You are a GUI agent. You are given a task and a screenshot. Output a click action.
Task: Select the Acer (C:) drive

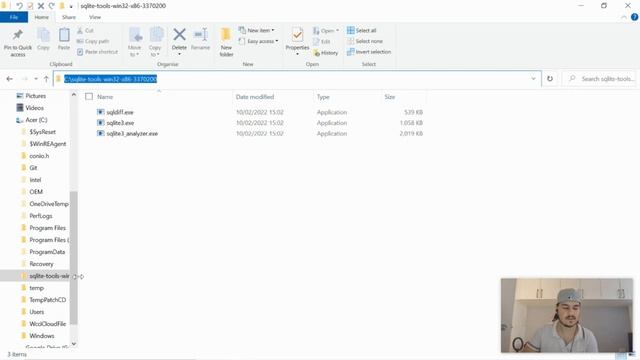coord(36,120)
